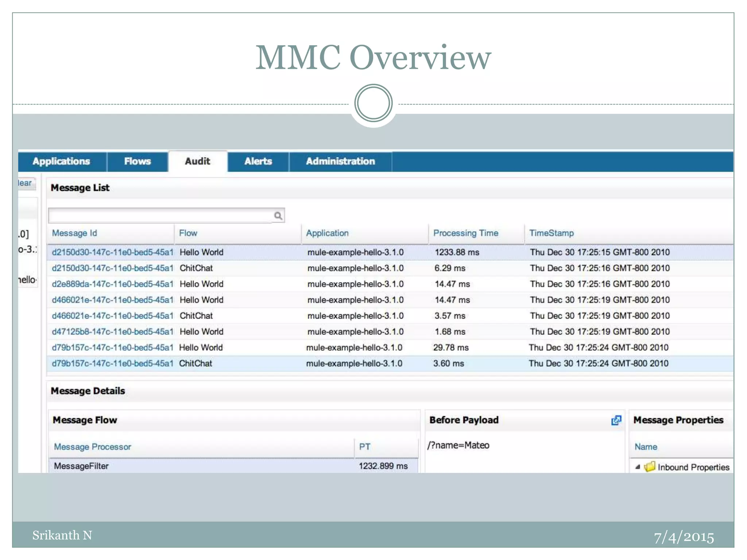Sort by Processing Time column header

point(465,233)
